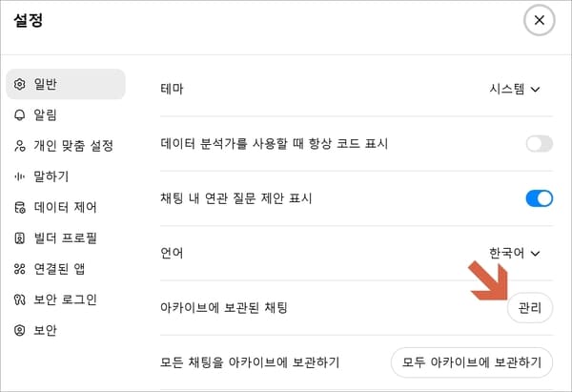572x392 pixels.
Task: Click the badge icon for 빌더 프로필
Action: coord(19,238)
